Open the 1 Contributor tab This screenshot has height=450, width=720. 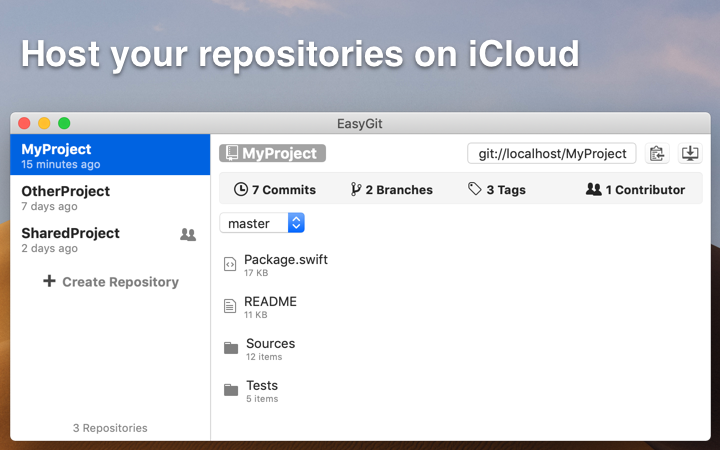coord(636,190)
